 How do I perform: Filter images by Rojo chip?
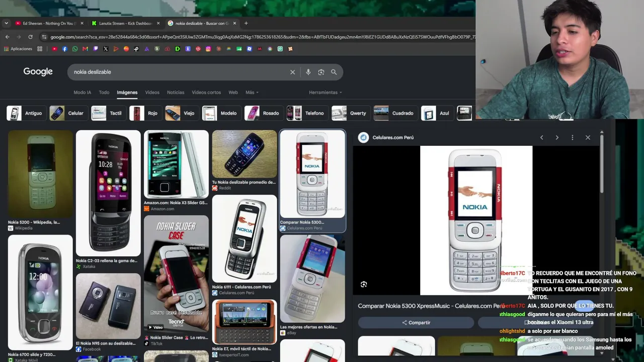click(145, 113)
